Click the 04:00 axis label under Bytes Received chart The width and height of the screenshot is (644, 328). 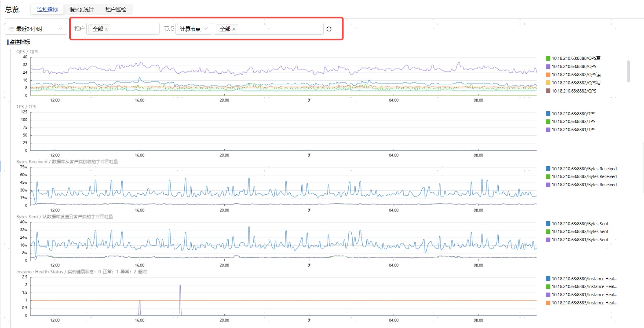click(x=394, y=210)
